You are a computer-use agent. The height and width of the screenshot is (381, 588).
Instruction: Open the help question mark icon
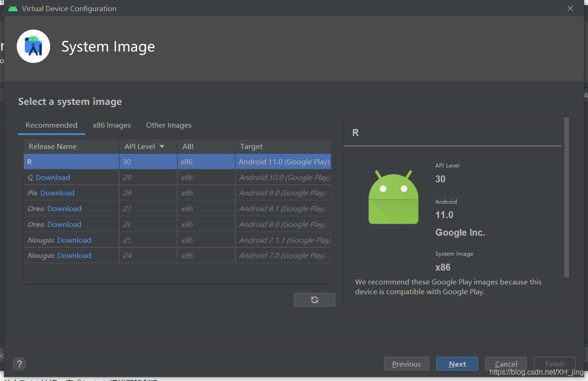click(x=19, y=364)
